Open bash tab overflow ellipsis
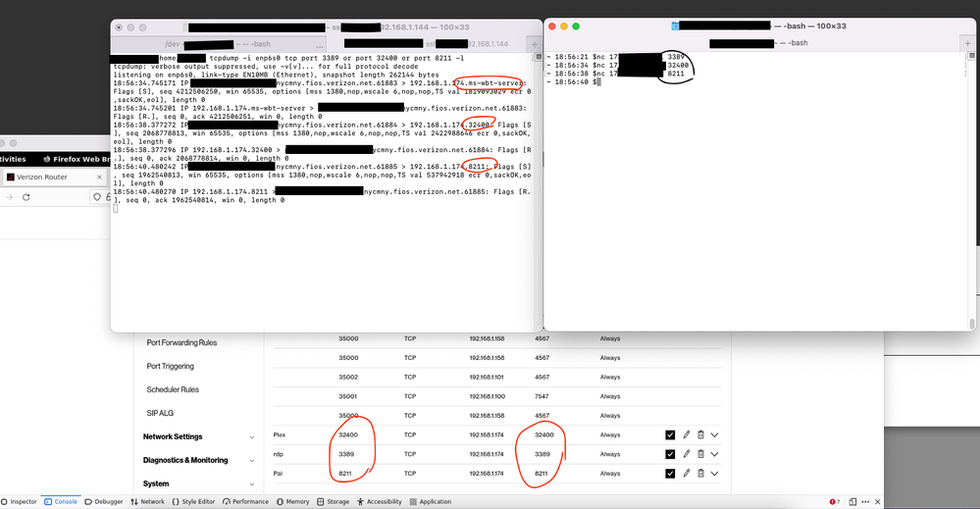This screenshot has width=980, height=509. [x=320, y=46]
